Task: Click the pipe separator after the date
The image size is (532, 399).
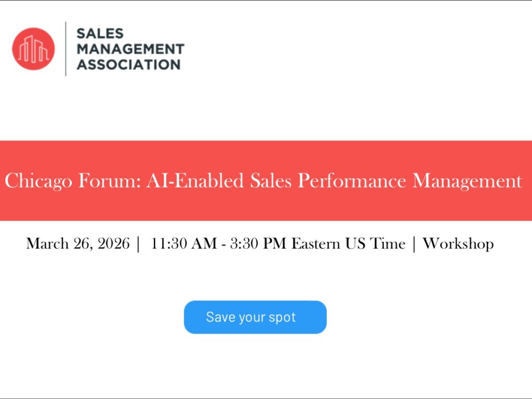Action: [138, 243]
